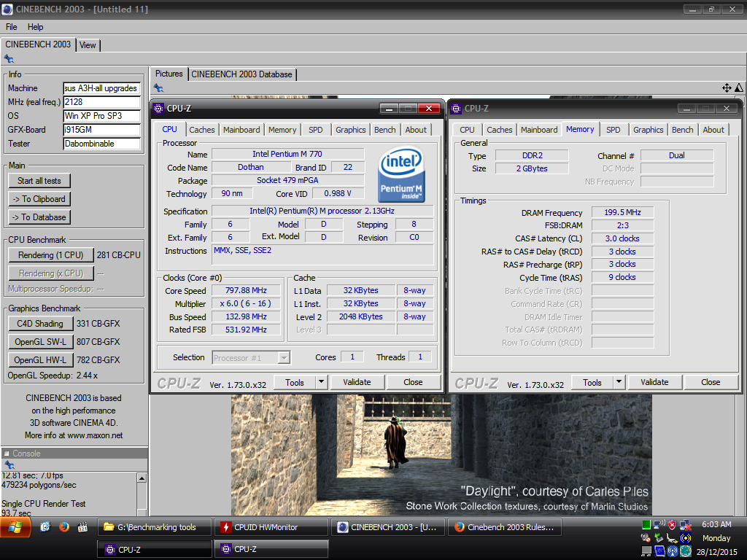Click the rendered Daylight alley picture
The height and width of the screenshot is (560, 747).
coord(441,454)
